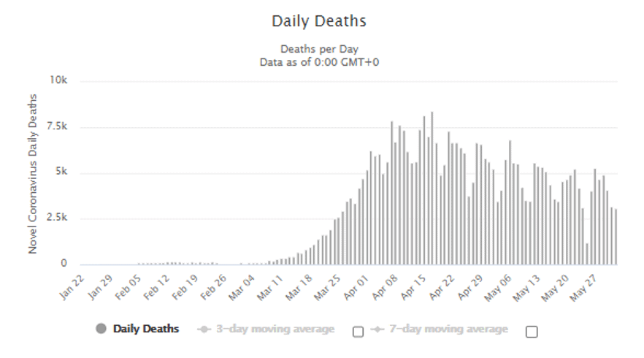The width and height of the screenshot is (644, 358).
Task: Click the Feb 26 x-axis label
Action: point(213,287)
